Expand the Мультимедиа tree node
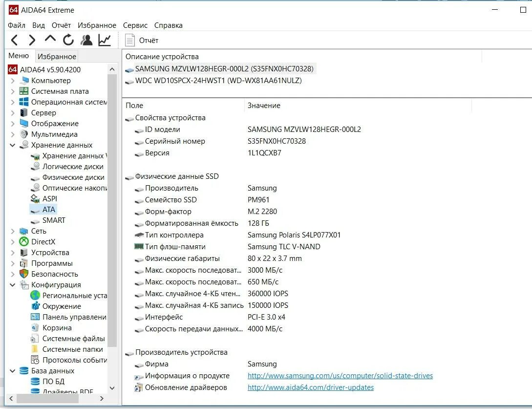The image size is (532, 409). coord(13,134)
